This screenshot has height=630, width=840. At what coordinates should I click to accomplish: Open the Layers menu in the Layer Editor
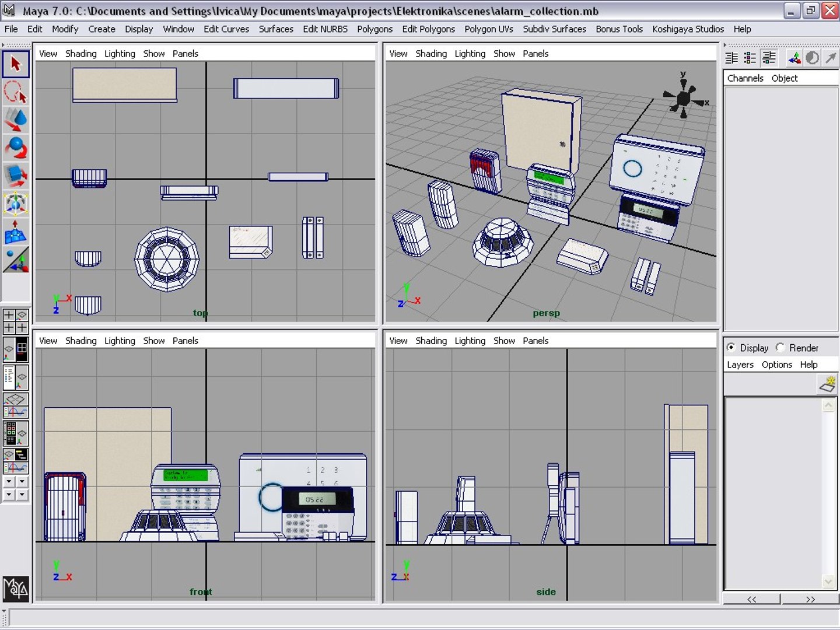[740, 365]
